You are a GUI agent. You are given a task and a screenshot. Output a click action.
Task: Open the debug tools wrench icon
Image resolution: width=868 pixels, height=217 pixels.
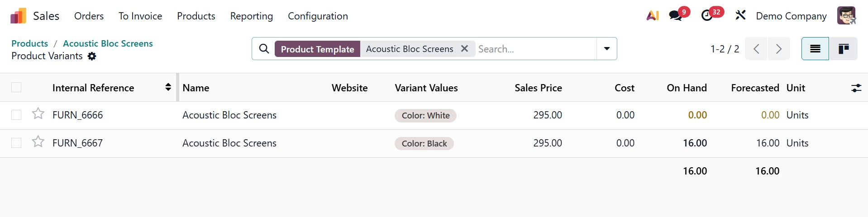pyautogui.click(x=740, y=16)
